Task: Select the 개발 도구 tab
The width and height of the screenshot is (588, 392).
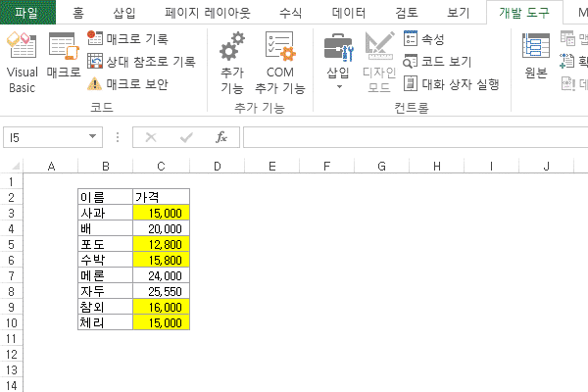Action: click(x=524, y=13)
